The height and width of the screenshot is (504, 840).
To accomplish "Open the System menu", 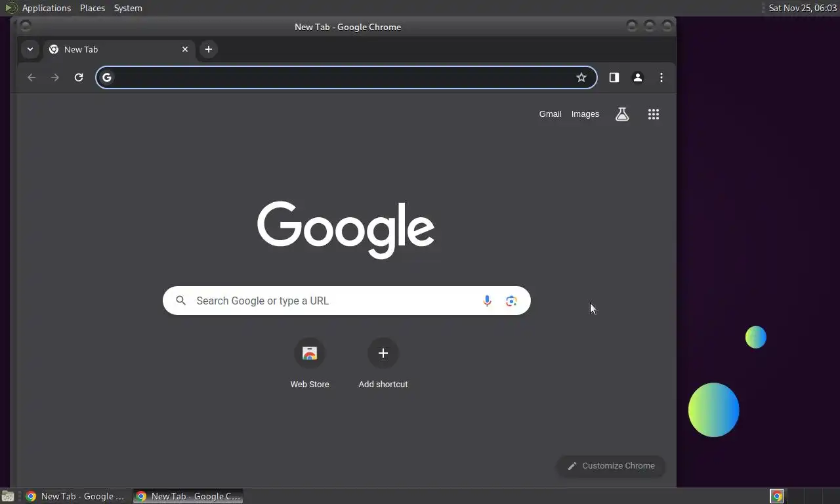I will click(x=128, y=8).
